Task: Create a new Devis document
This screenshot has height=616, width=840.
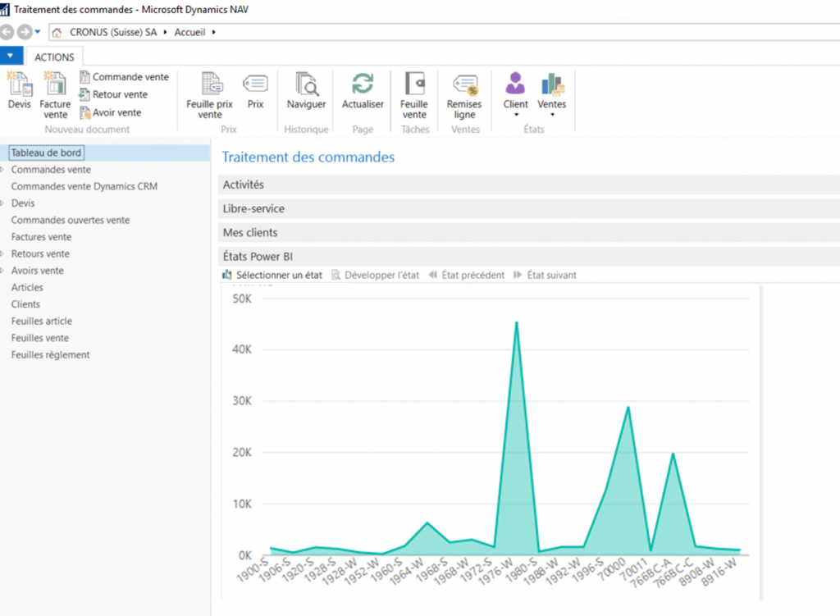Action: pos(18,93)
